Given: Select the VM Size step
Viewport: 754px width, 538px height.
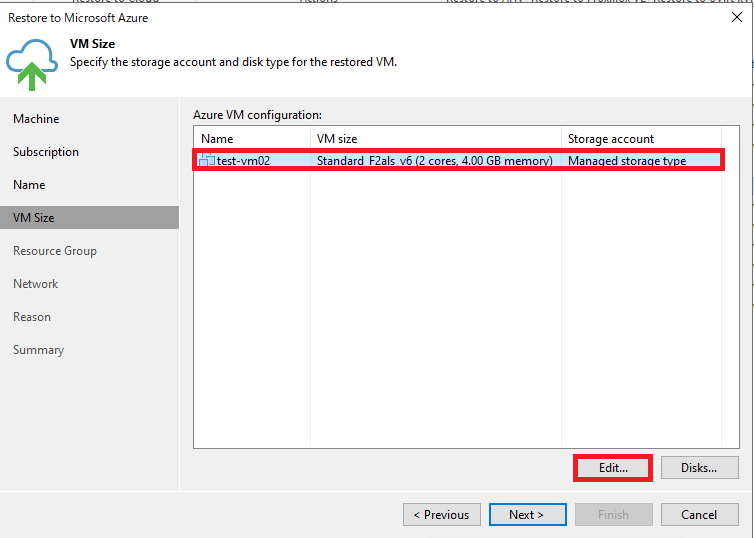Looking at the screenshot, I should [89, 217].
